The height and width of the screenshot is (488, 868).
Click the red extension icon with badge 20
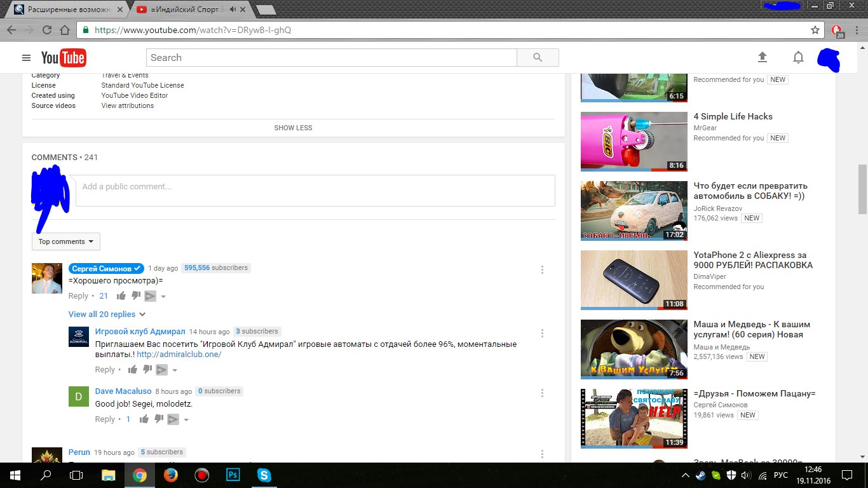click(x=837, y=30)
